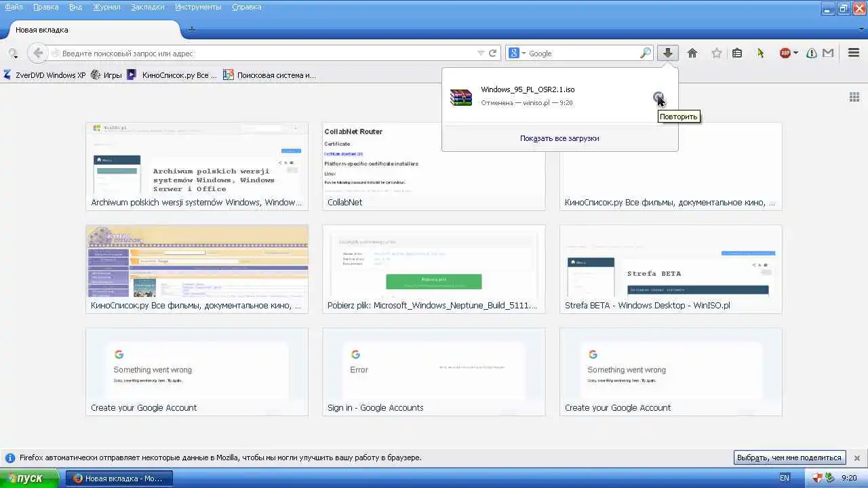Open the Вид menu
The image size is (868, 488).
pyautogui.click(x=75, y=7)
